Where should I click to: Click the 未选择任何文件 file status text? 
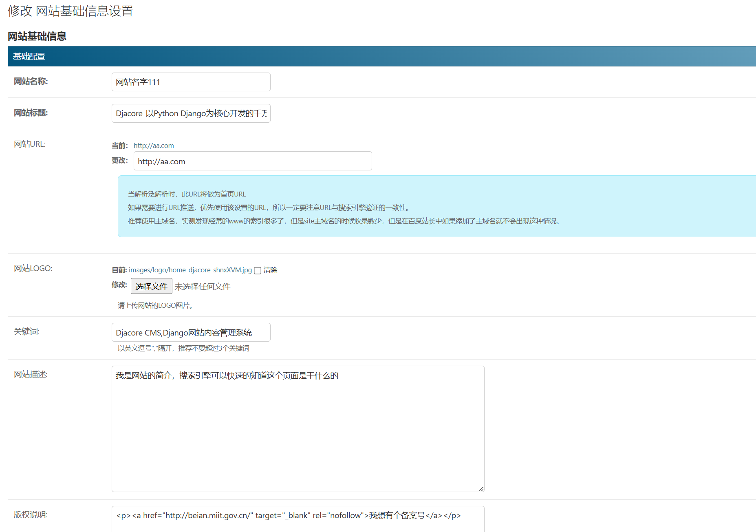203,287
